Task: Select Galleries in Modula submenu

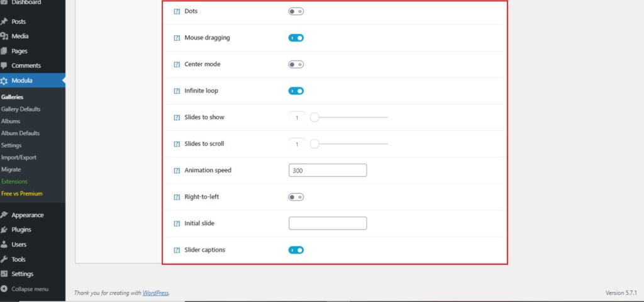Action: (x=13, y=97)
